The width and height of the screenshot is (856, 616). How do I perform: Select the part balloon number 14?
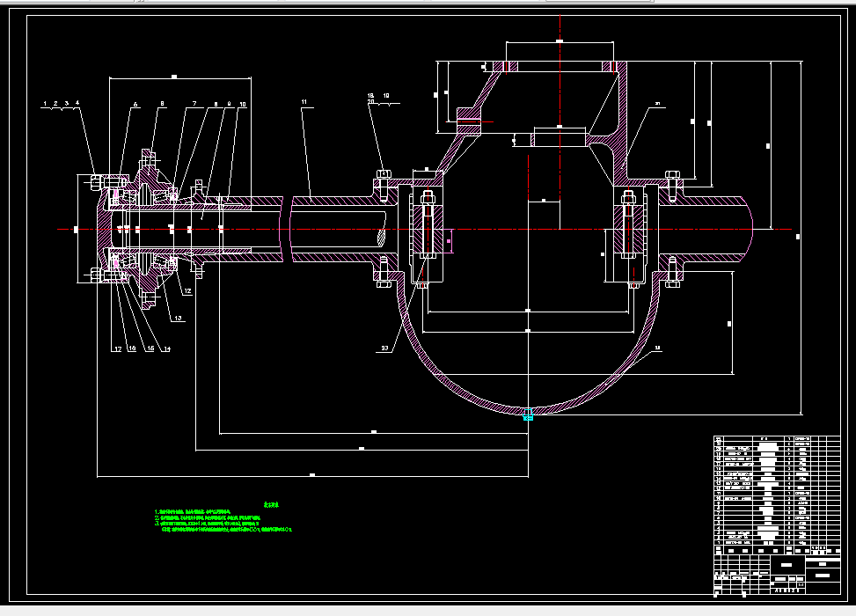point(167,349)
